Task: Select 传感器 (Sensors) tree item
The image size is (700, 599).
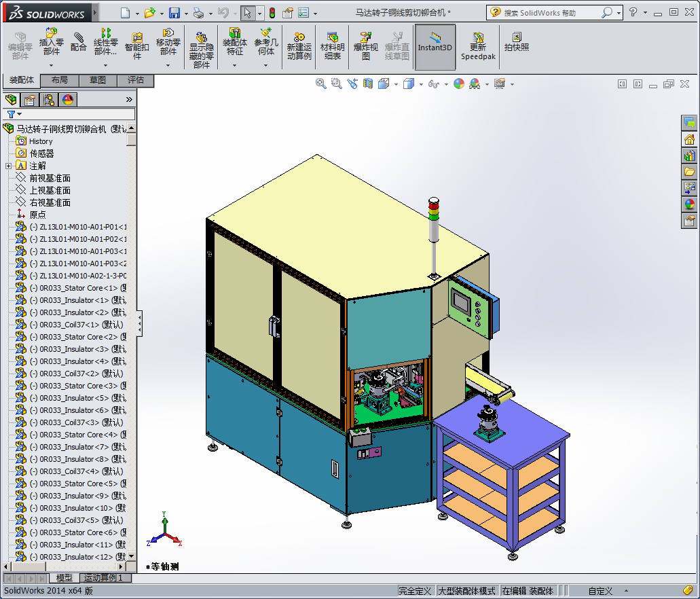Action: 41,153
